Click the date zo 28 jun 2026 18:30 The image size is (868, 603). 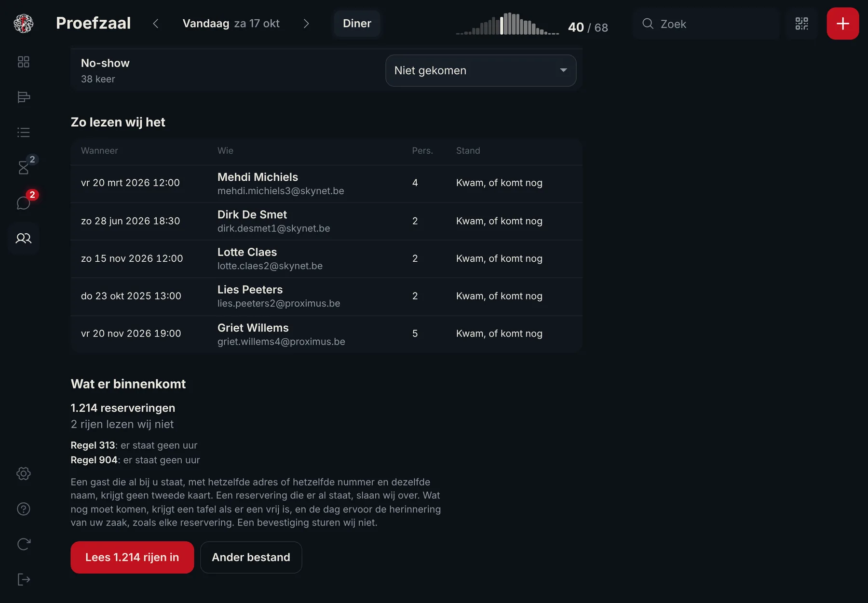pos(130,221)
